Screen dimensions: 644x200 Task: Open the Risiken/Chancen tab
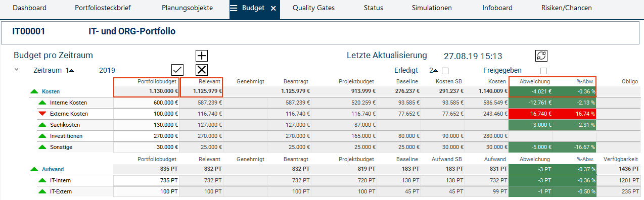566,8
